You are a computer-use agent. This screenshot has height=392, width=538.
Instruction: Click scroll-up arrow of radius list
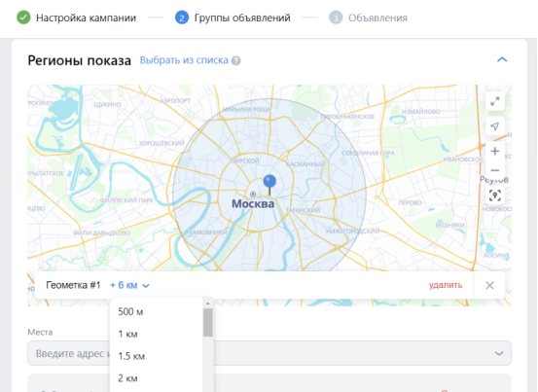(x=208, y=303)
